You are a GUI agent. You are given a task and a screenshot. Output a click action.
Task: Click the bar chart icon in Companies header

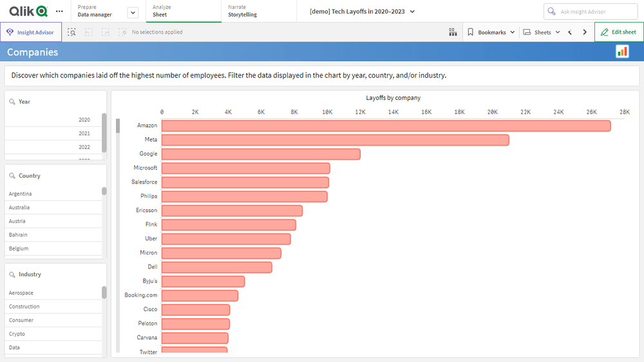point(622,52)
